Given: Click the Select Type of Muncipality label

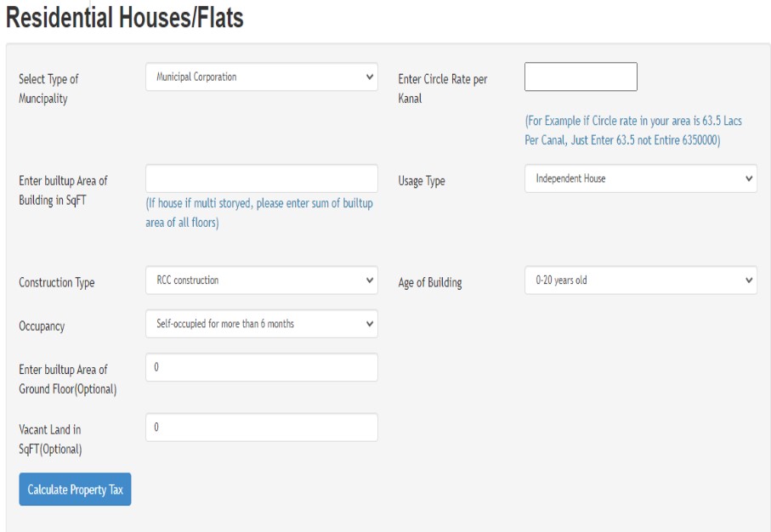Looking at the screenshot, I should pyautogui.click(x=49, y=88).
